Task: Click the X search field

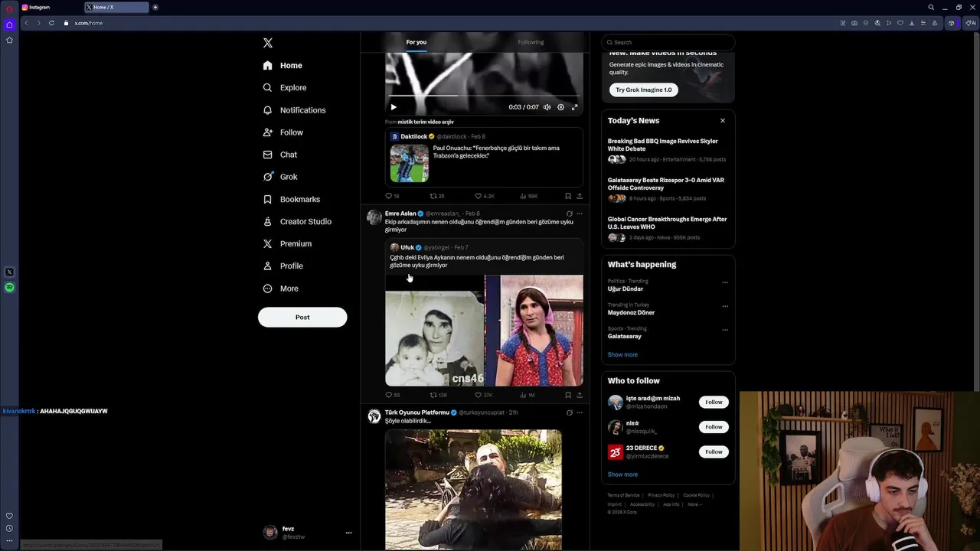Action: click(x=668, y=42)
